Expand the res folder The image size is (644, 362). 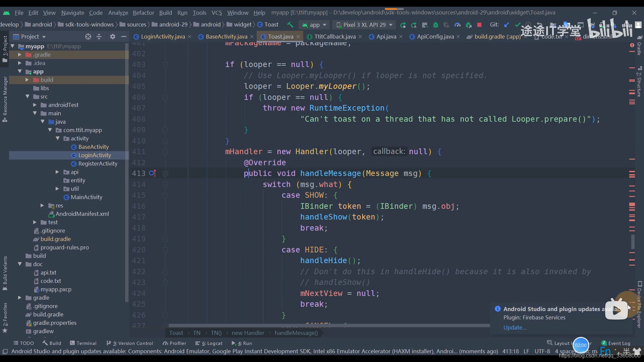point(42,205)
